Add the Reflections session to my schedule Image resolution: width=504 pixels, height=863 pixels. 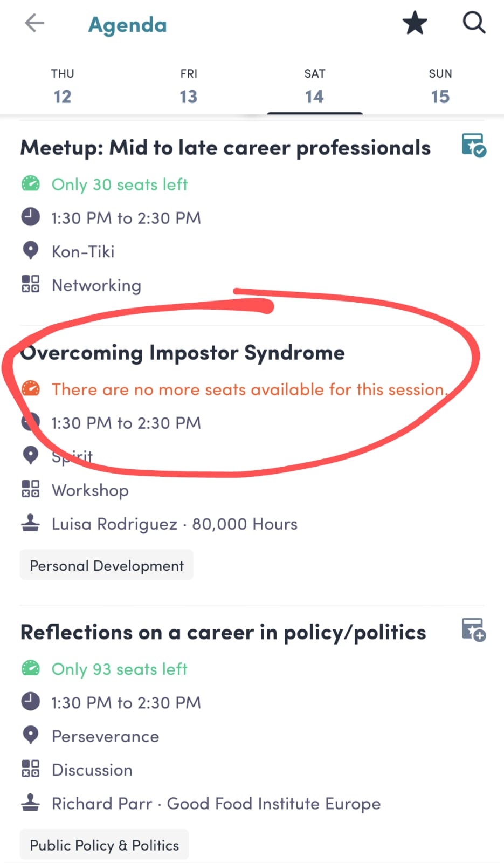pyautogui.click(x=474, y=629)
